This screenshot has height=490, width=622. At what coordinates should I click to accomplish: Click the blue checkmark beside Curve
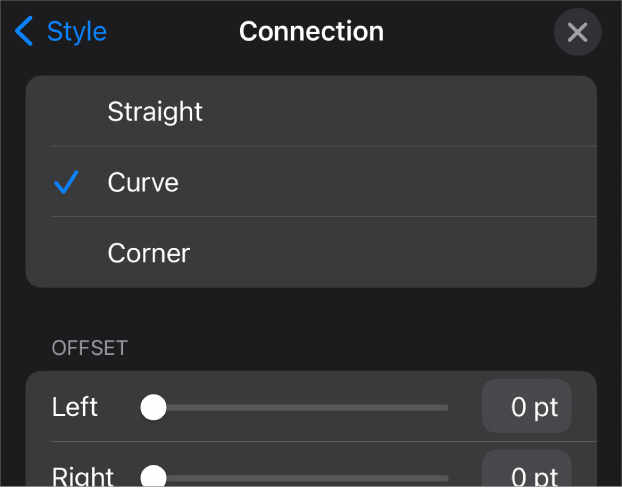[66, 182]
